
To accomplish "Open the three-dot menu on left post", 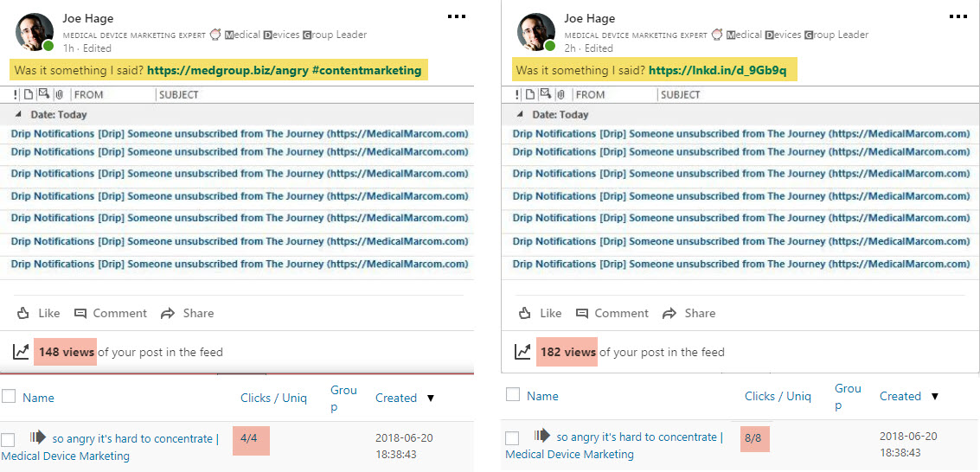I will tap(457, 17).
